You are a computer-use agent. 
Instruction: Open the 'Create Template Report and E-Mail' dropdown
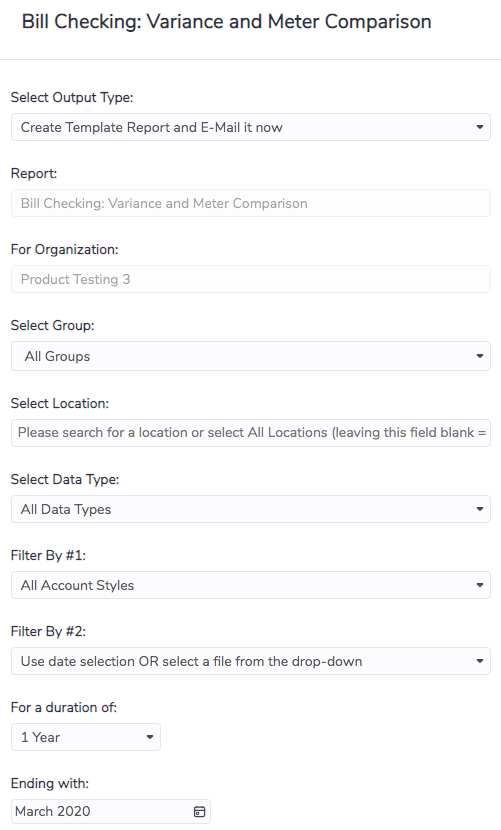click(x=250, y=127)
